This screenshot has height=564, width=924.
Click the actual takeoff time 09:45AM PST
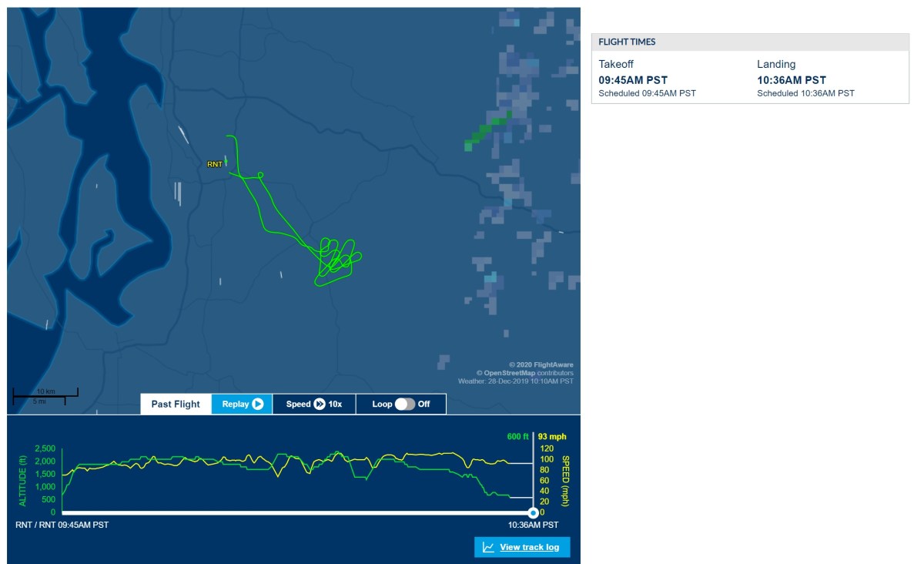tap(633, 80)
